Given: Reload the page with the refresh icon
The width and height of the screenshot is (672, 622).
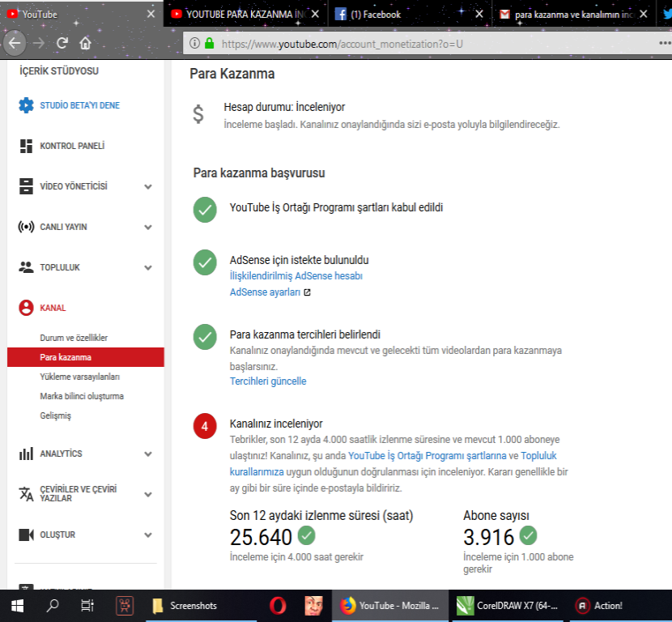Looking at the screenshot, I should pos(62,43).
